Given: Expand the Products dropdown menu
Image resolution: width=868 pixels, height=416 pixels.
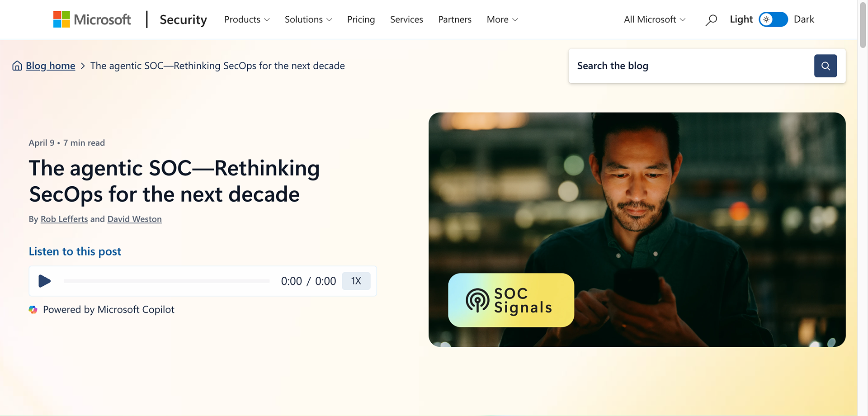Looking at the screenshot, I should (x=247, y=19).
